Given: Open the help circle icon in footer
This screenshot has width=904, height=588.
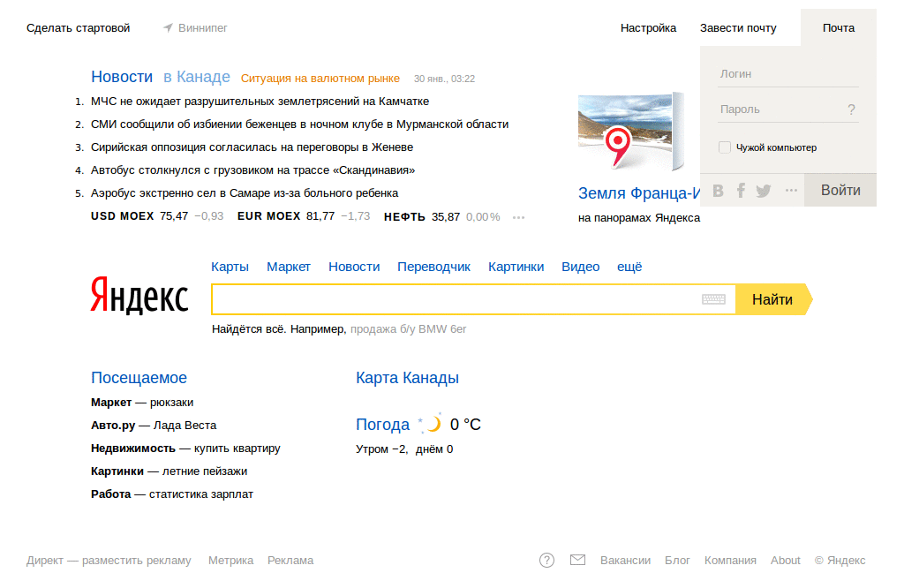Looking at the screenshot, I should click(x=546, y=561).
